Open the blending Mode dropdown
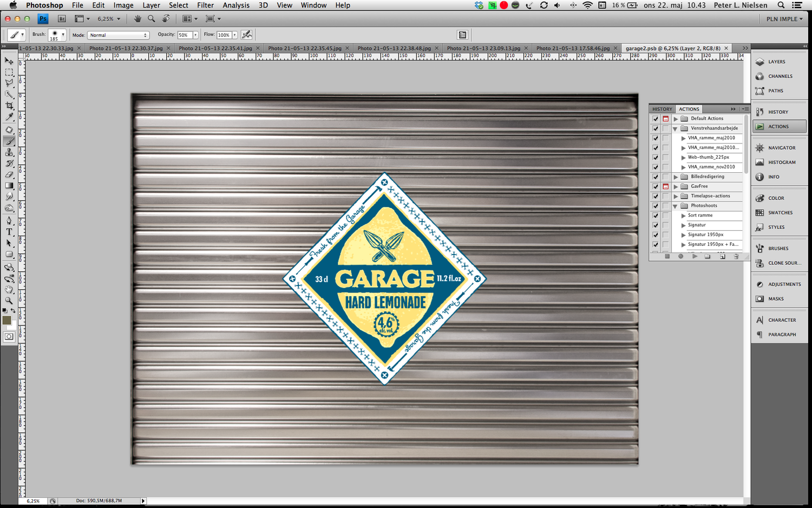 click(118, 35)
